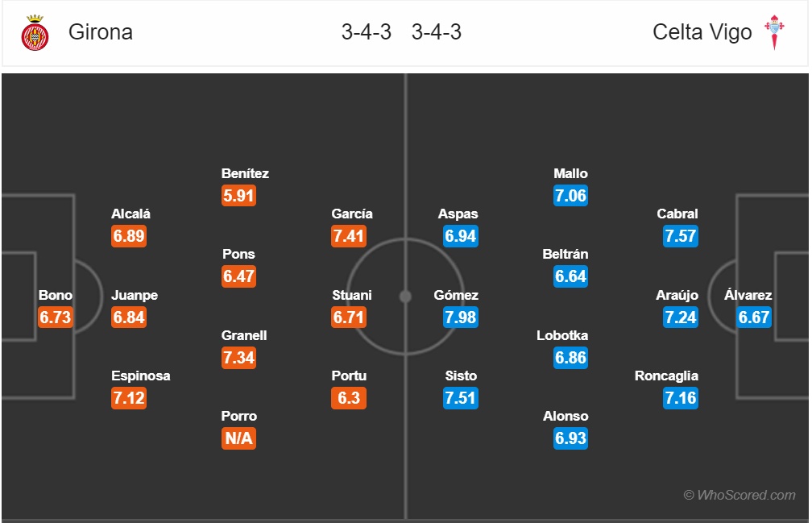
Task: Click the Celta Vigo club crest icon
Action: point(774,32)
